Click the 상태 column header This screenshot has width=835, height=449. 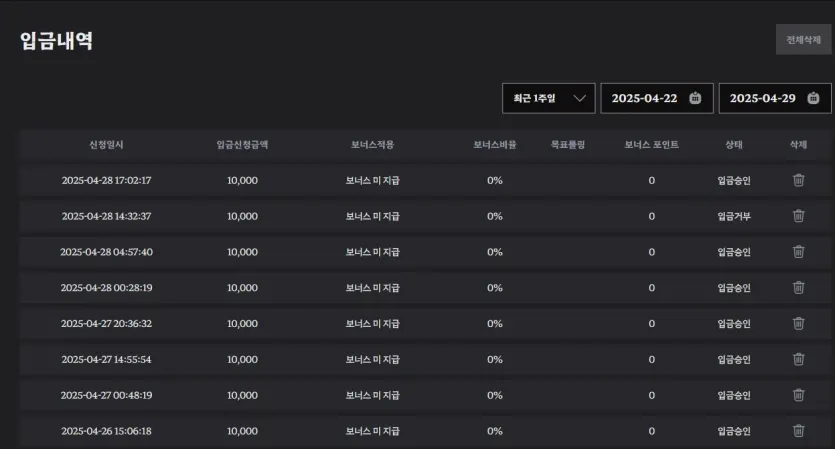tap(734, 144)
